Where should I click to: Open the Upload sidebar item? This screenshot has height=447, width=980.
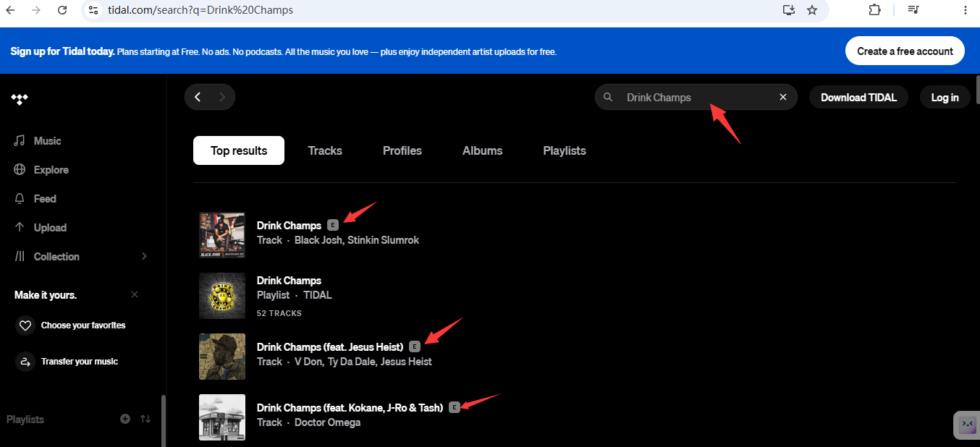(41, 228)
